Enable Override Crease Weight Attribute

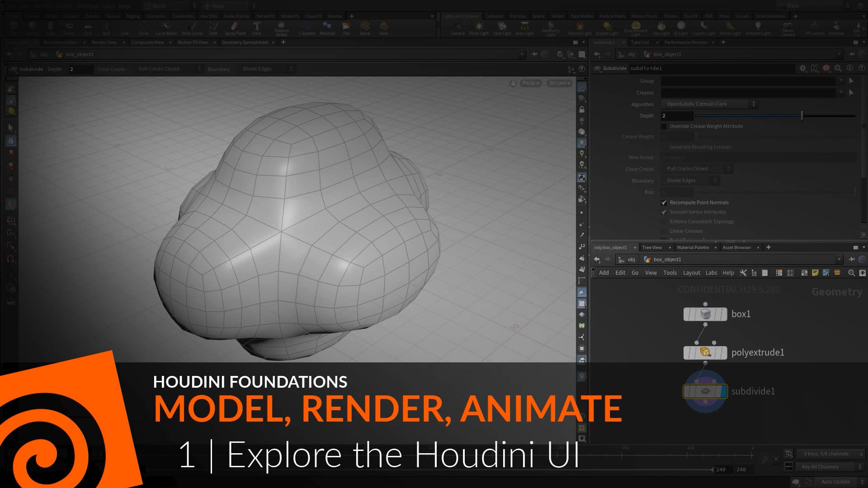(x=665, y=126)
